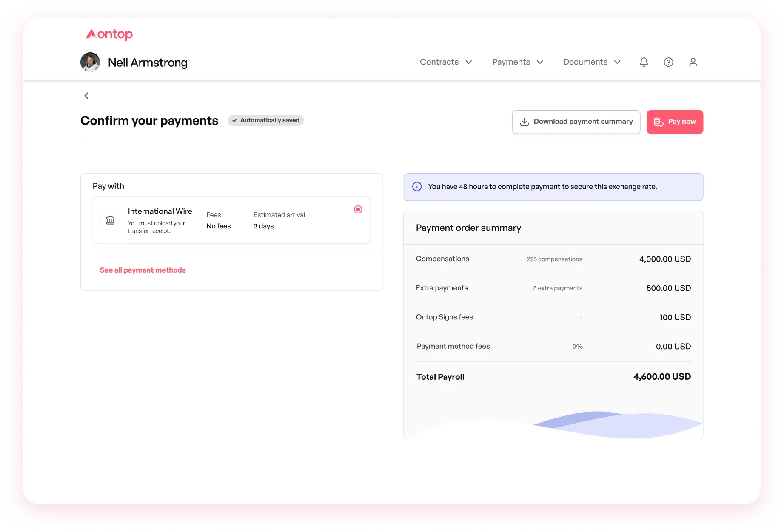
Task: Click the Pay now button
Action: coord(675,122)
